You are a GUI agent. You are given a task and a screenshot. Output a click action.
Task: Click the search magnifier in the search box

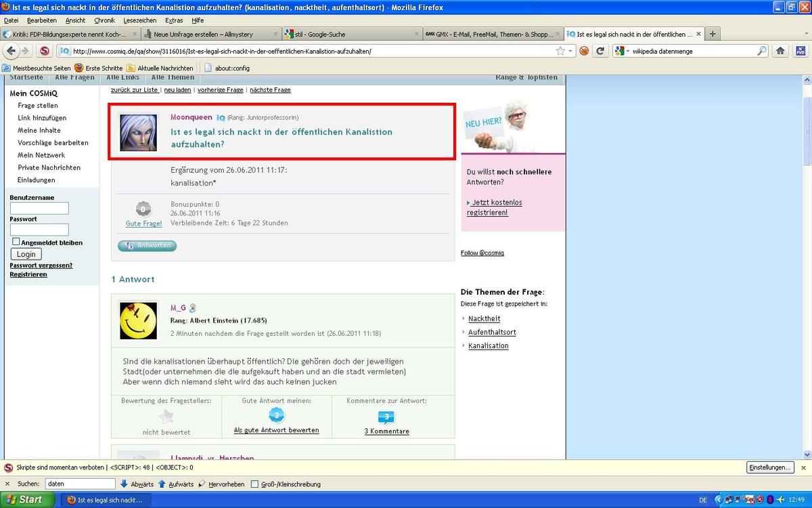(762, 51)
